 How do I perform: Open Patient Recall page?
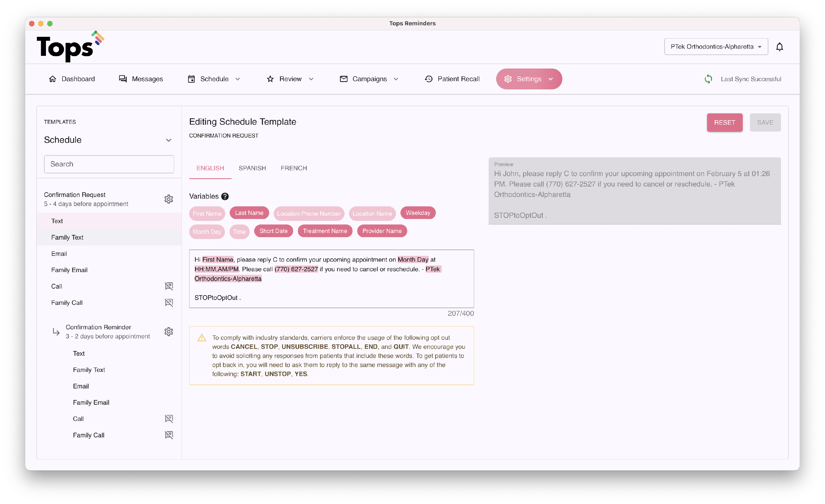click(452, 79)
